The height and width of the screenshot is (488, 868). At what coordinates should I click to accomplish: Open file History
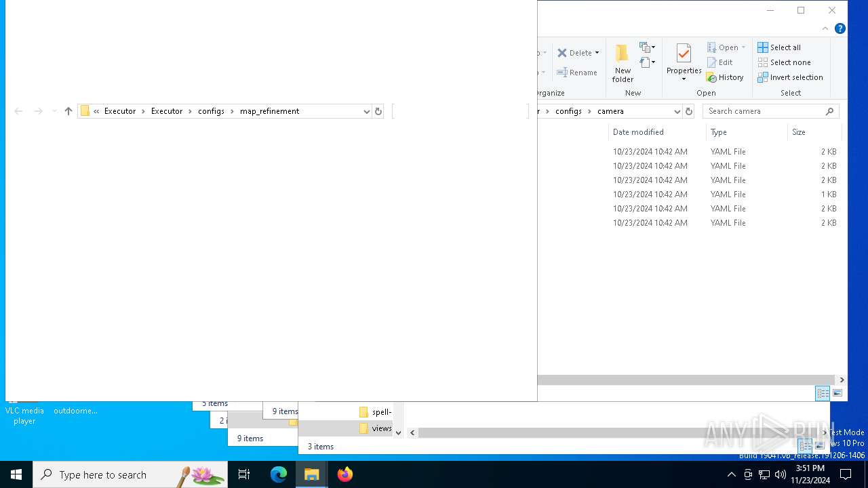pyautogui.click(x=725, y=77)
